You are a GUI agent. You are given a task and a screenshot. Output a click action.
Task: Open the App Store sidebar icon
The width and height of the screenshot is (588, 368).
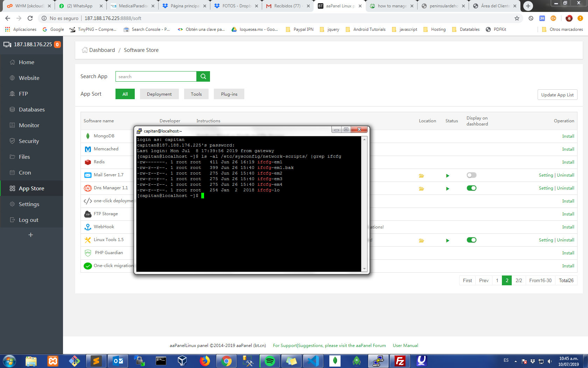(12, 188)
